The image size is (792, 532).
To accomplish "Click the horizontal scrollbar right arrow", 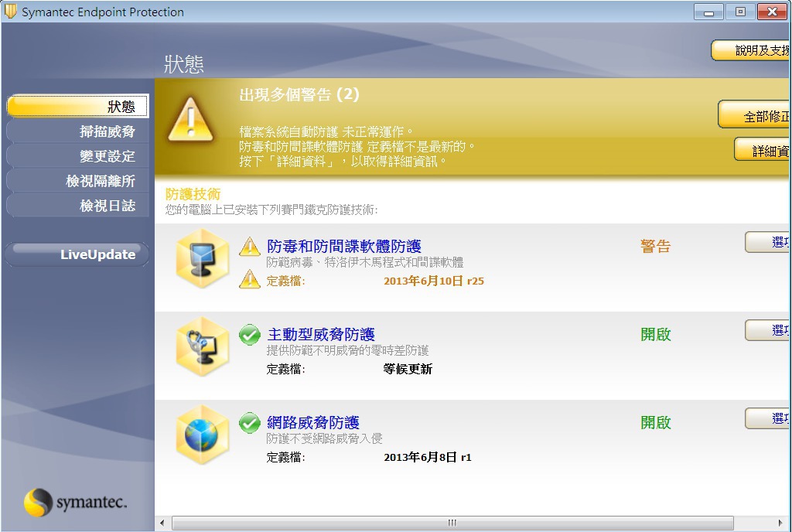I will pos(780,523).
